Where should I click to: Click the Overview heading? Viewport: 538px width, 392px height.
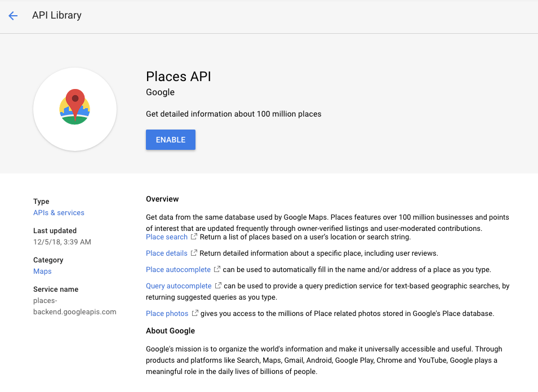click(162, 199)
